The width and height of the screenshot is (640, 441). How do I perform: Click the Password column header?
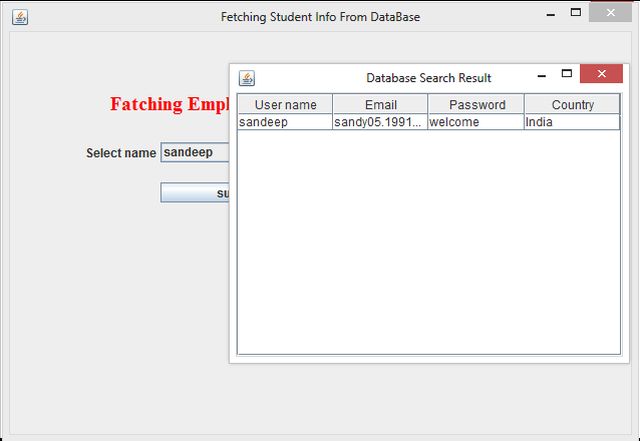[x=476, y=105]
